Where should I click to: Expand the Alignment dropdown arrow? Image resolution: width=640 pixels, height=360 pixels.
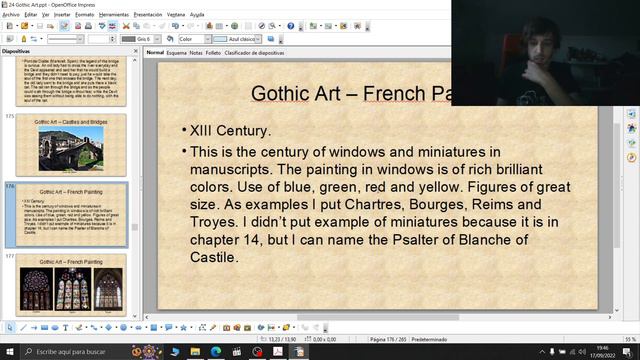pyautogui.click(x=279, y=327)
